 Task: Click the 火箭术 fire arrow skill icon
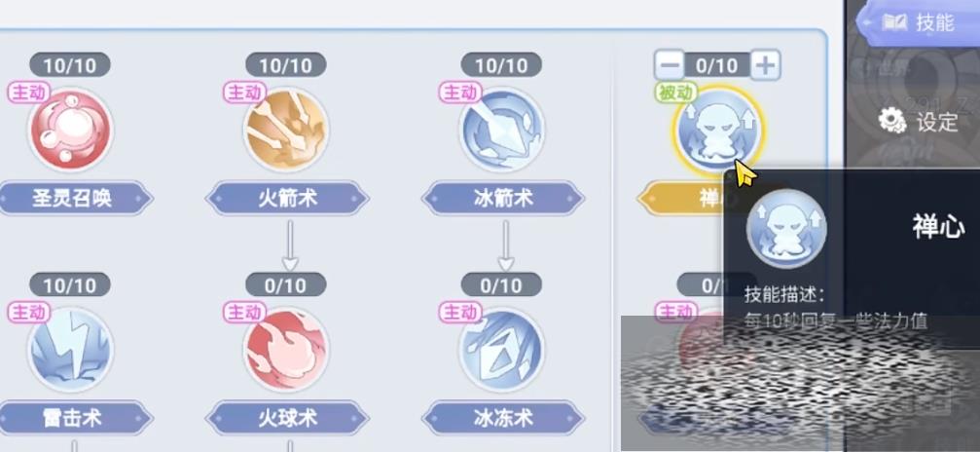(285, 131)
